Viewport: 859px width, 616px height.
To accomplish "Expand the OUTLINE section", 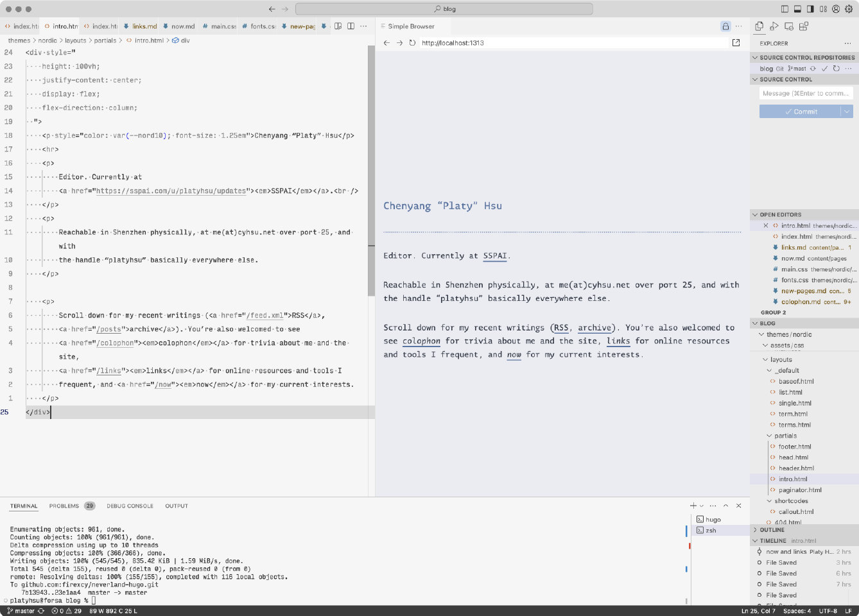I will [772, 530].
